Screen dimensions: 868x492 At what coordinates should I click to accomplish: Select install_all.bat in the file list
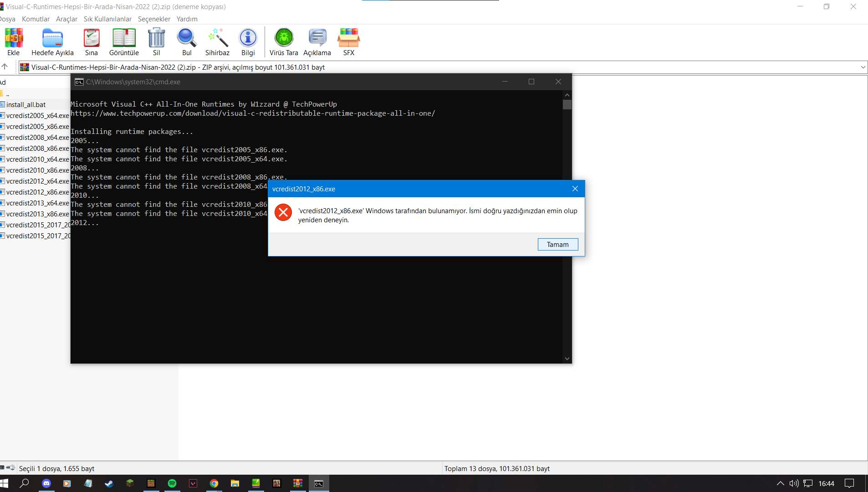[x=26, y=105]
